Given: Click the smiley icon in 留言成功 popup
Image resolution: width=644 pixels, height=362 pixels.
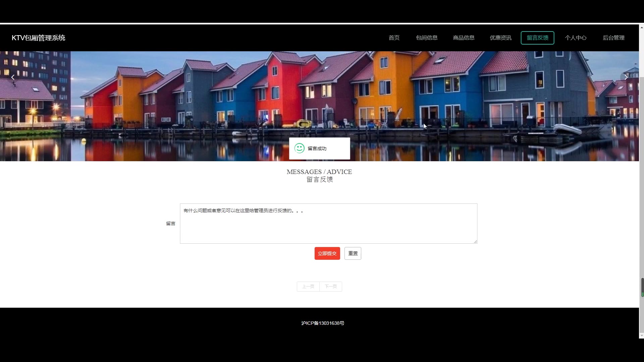Looking at the screenshot, I should 299,148.
